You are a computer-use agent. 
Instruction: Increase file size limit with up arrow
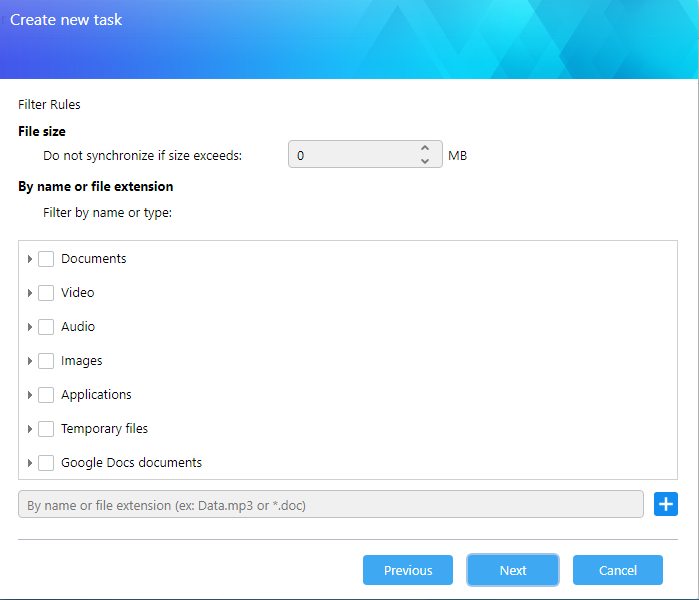tap(425, 148)
